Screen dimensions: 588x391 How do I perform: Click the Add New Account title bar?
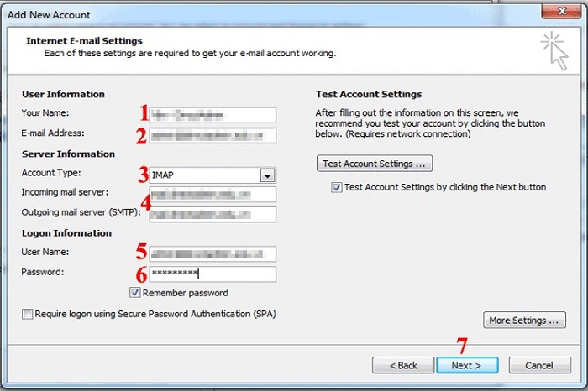[x=252, y=14]
